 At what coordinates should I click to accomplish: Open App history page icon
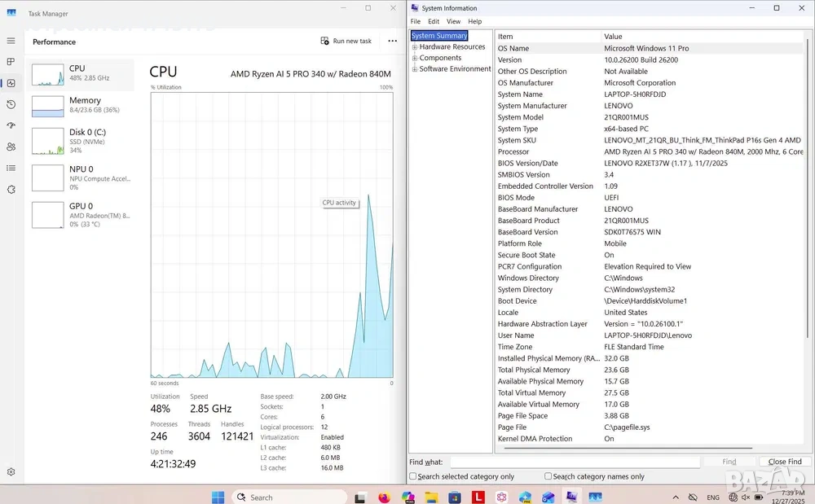[11, 104]
